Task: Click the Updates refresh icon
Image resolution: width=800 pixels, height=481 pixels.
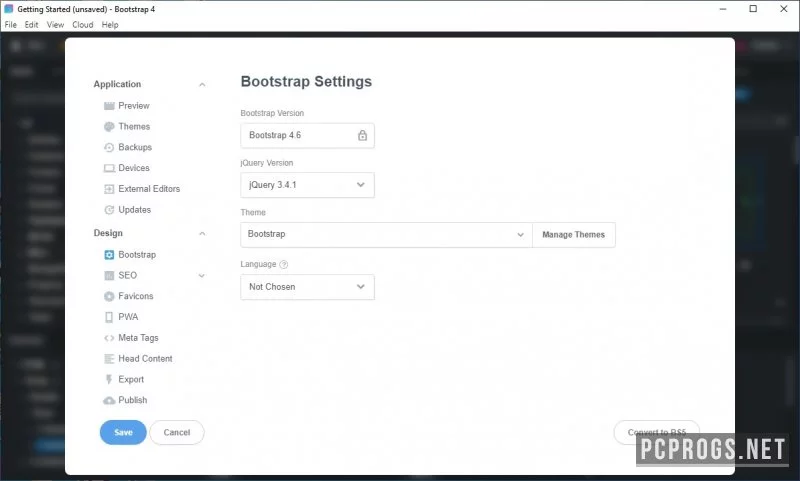Action: (109, 210)
